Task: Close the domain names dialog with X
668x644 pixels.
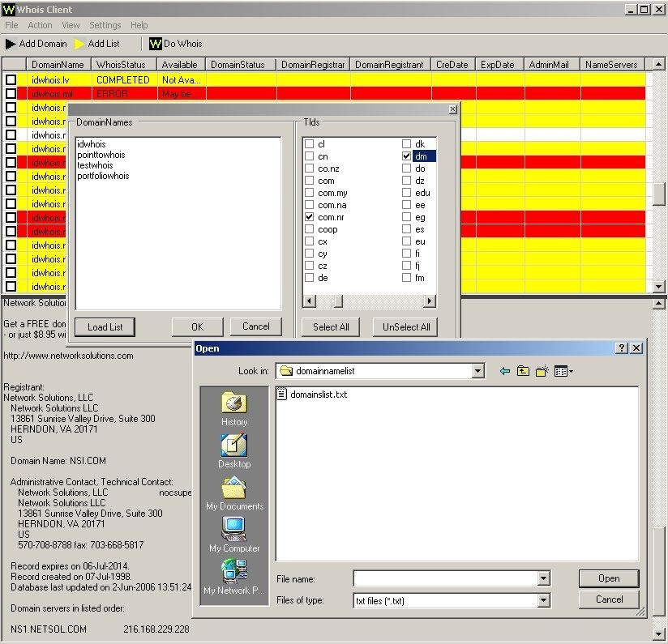Action: point(453,109)
